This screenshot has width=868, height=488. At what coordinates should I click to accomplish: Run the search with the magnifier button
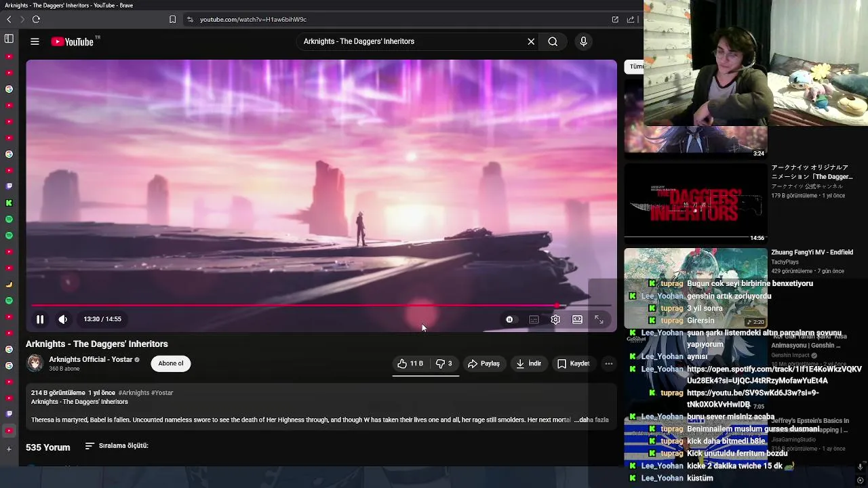[553, 41]
